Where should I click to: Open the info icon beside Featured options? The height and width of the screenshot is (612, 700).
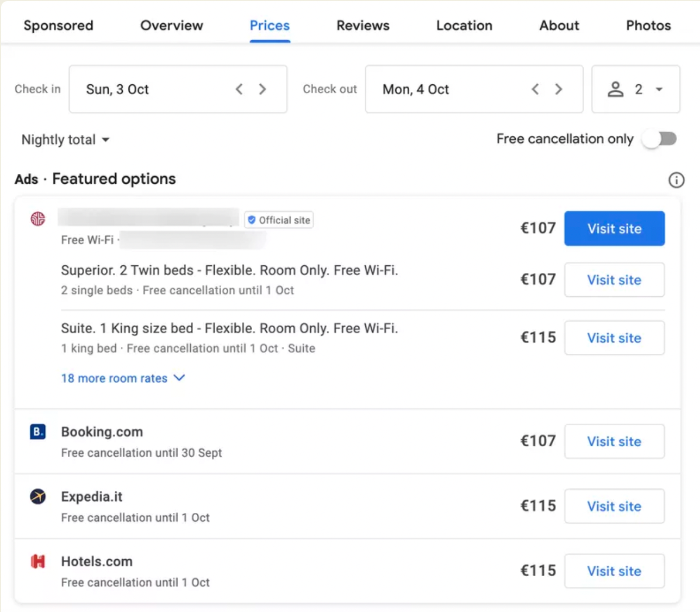tap(676, 180)
